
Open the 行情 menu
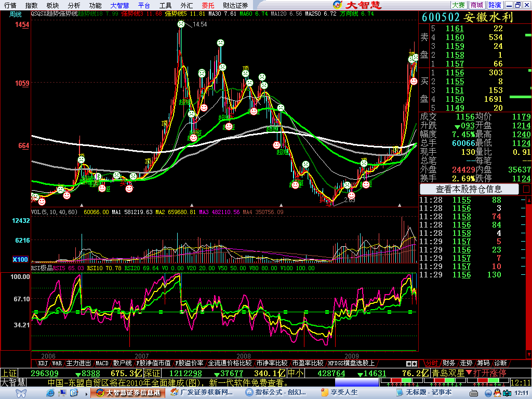pos(10,5)
